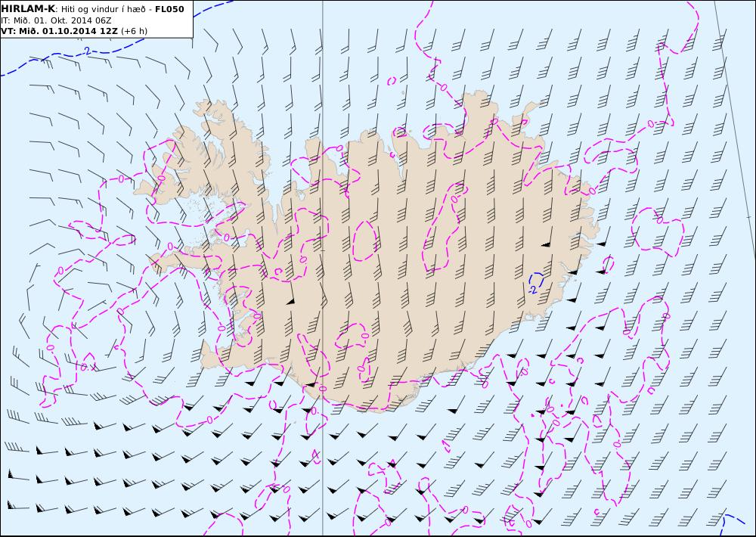This screenshot has width=756, height=537.
Task: Click the 'Hiti og vindur í hæð' subtitle
Action: pos(103,9)
